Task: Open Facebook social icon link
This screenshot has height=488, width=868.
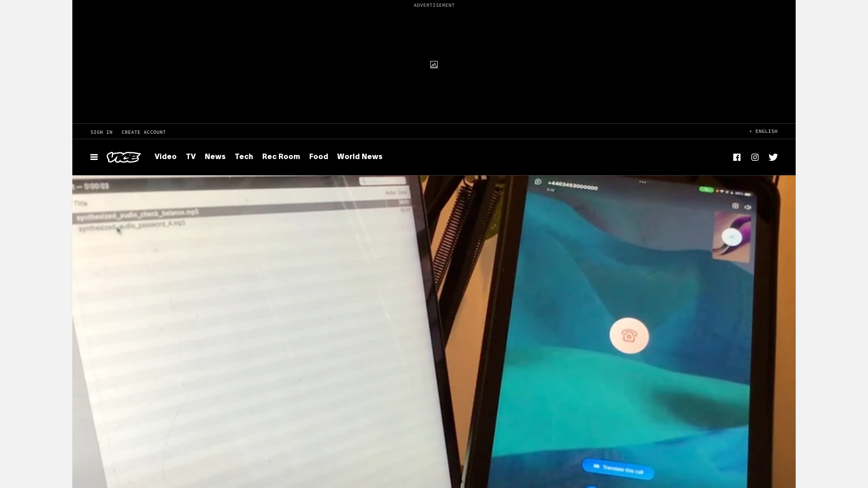Action: (x=737, y=157)
